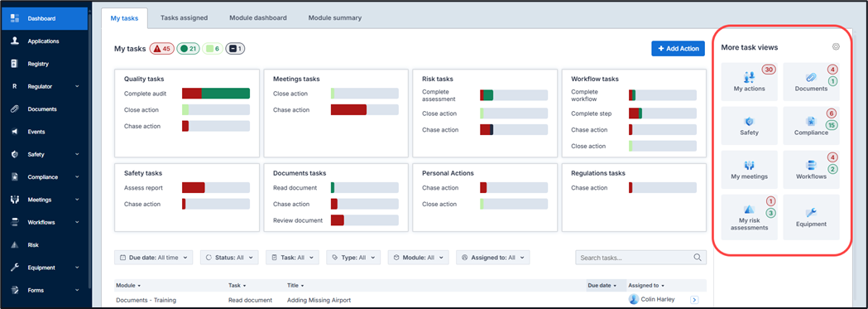Filter tasks by dark green 21 badge
This screenshot has width=868, height=309.
188,49
